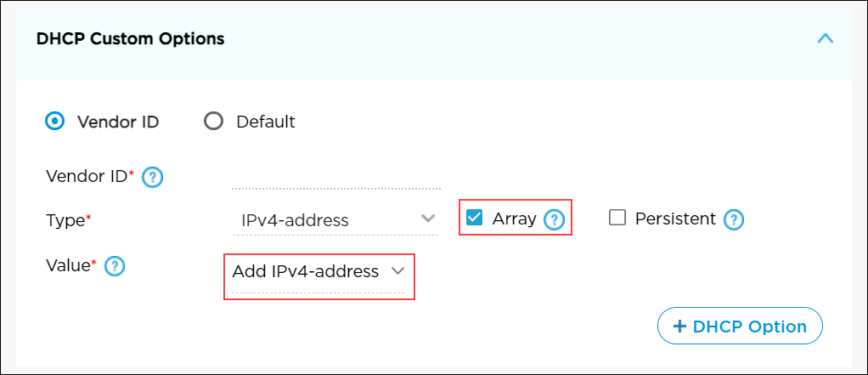Screen dimensions: 868x375
Task: Collapse the DHCP Custom Options section
Action: click(x=824, y=39)
